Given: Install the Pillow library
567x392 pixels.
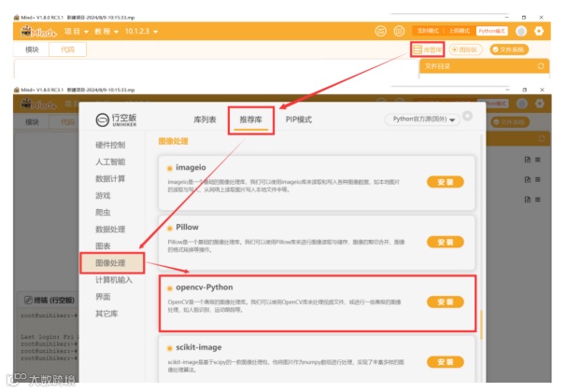Looking at the screenshot, I should [x=446, y=242].
